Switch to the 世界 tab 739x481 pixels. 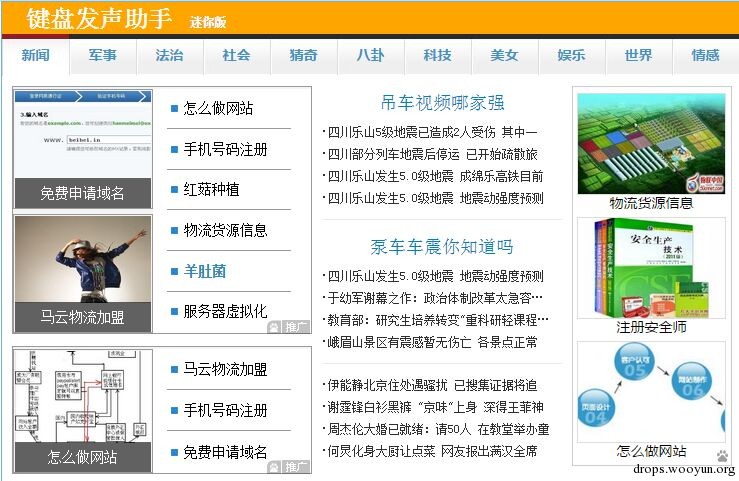[x=639, y=56]
